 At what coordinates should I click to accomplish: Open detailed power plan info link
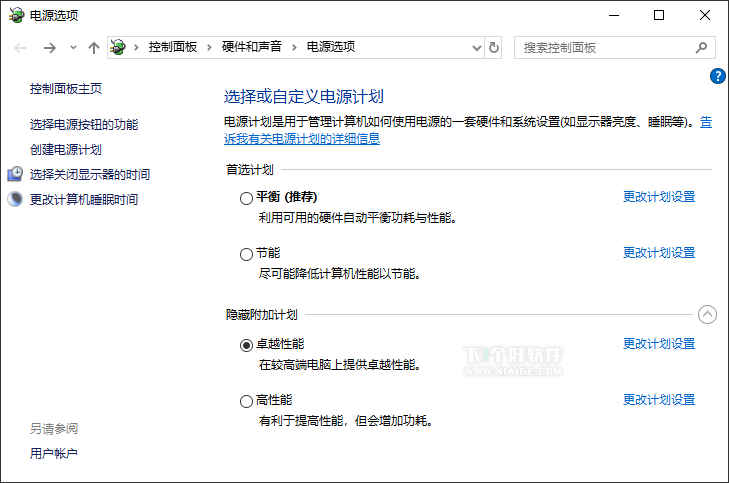[x=302, y=139]
